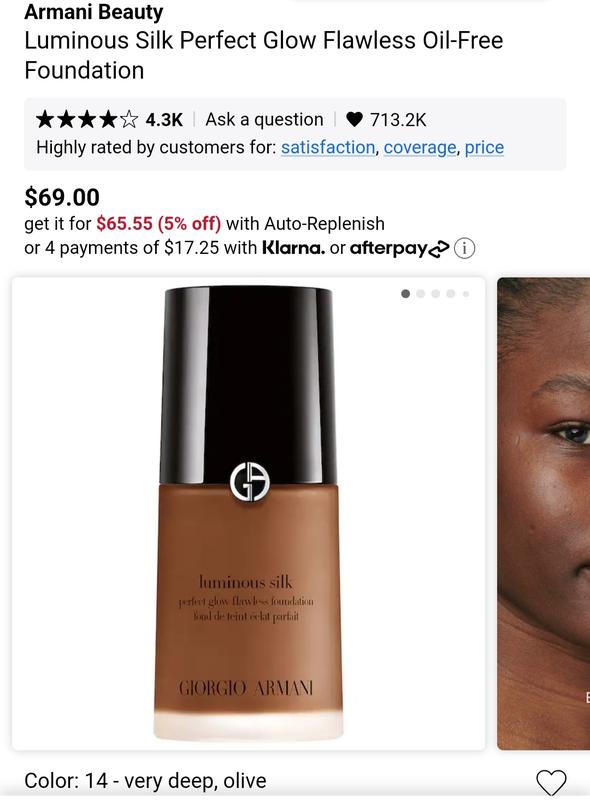Open the payment info circle icon
Screen dimensions: 590x800
coord(464,248)
